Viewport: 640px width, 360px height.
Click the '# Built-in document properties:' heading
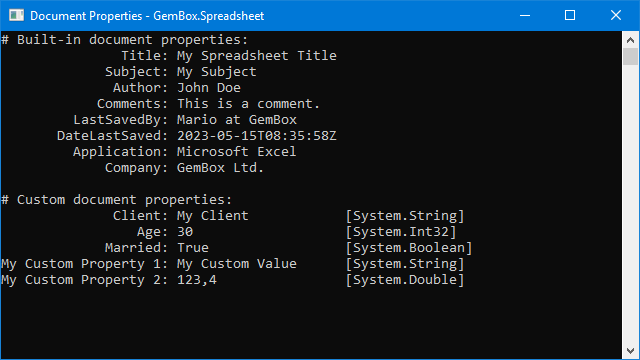[x=124, y=40]
